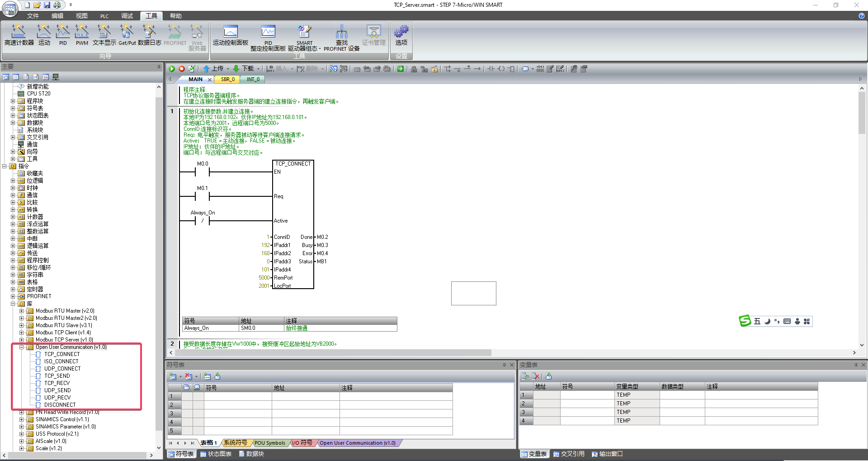Viewport: 868px width, 461px height.
Task: Select TCP_SEND instruction in tree
Action: [57, 376]
